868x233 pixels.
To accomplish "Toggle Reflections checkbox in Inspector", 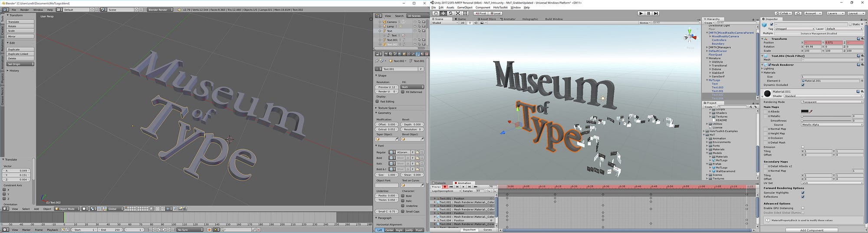I will (802, 197).
